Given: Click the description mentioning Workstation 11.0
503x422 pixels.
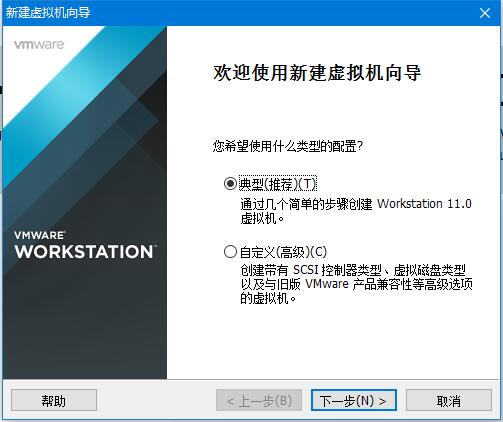Looking at the screenshot, I should coord(356,211).
